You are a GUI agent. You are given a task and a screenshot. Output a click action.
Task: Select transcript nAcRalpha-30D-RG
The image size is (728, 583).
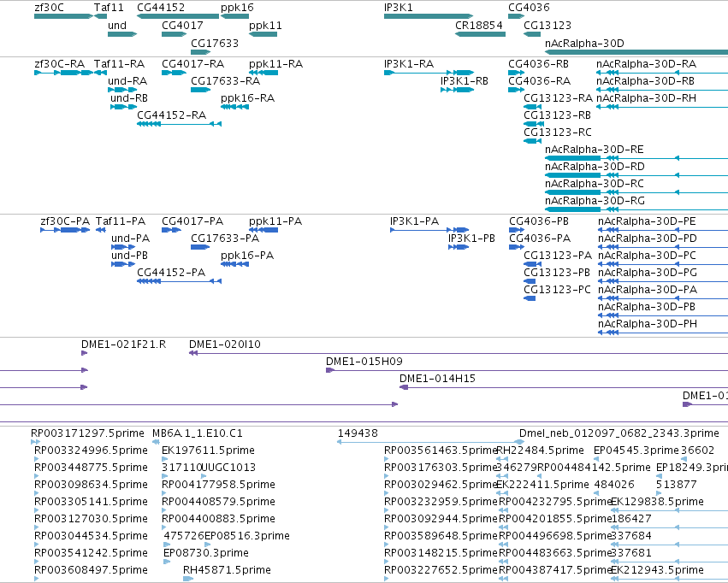click(636, 209)
